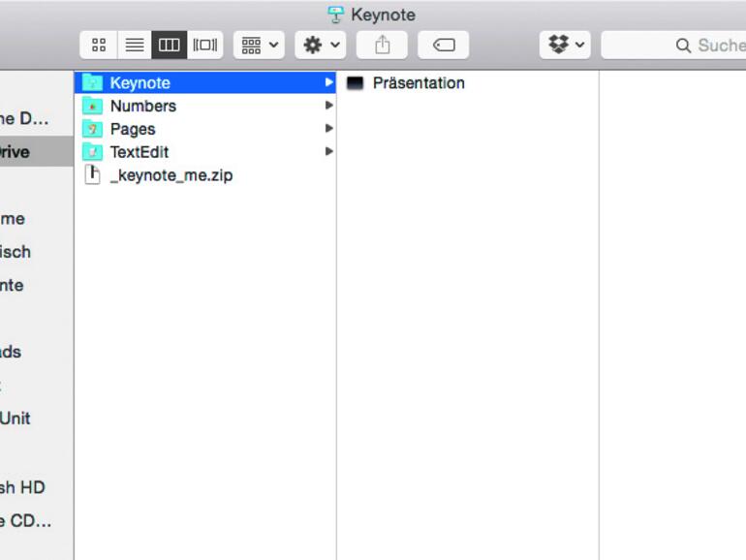Select sidebar item ending in 'rive'

click(x=37, y=152)
